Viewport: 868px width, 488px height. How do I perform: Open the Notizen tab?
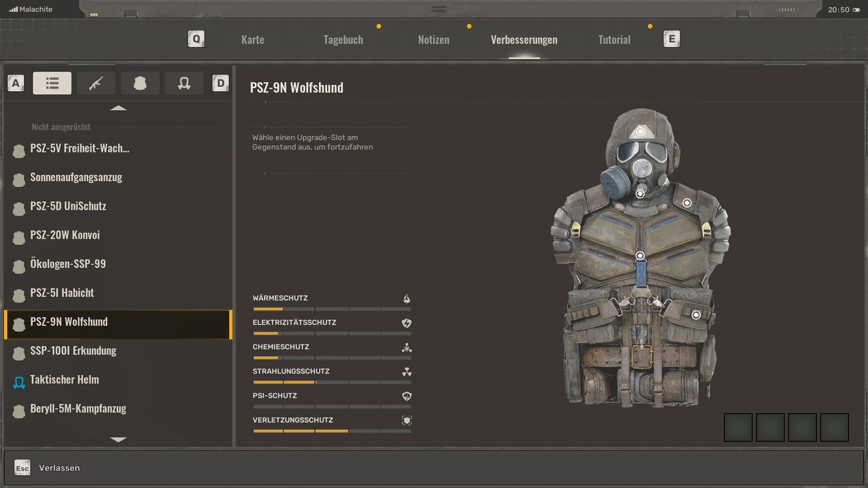tap(433, 40)
